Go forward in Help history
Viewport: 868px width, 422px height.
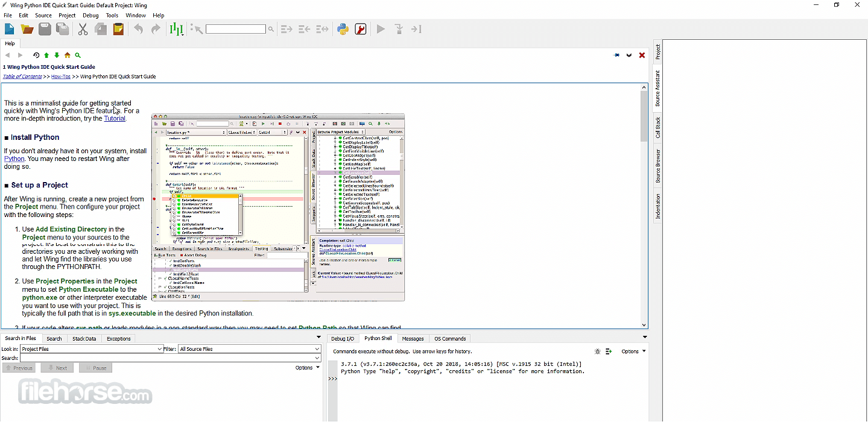[20, 55]
